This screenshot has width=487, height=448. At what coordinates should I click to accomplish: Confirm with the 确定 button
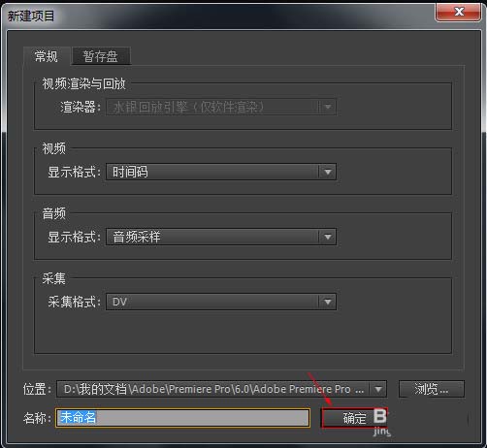[354, 418]
